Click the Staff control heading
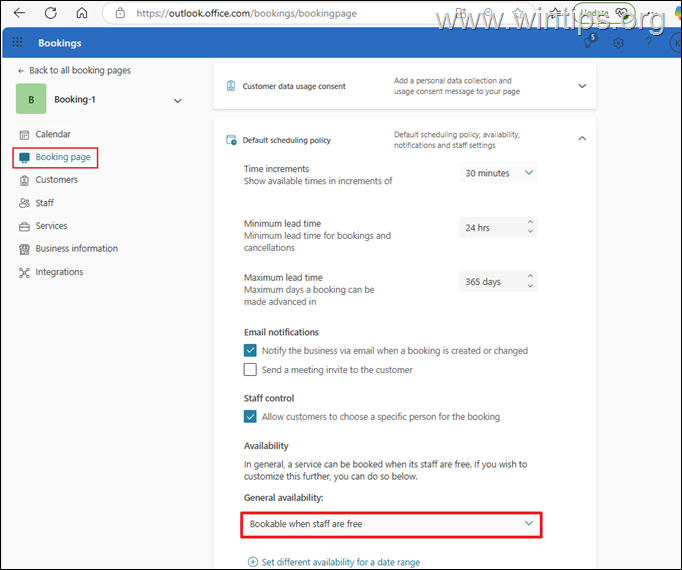Image resolution: width=682 pixels, height=570 pixels. pyautogui.click(x=269, y=398)
